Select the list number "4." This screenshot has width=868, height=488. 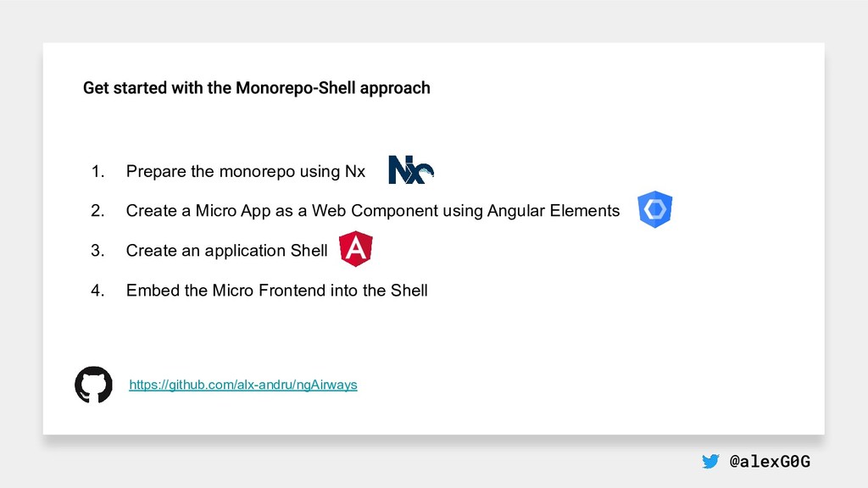pos(97,291)
